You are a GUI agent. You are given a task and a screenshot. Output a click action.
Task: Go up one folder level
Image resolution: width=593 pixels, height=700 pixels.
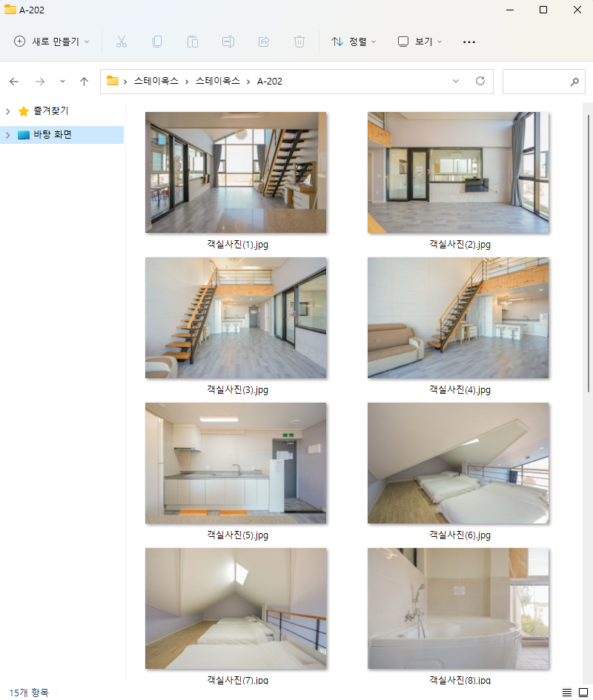84,82
